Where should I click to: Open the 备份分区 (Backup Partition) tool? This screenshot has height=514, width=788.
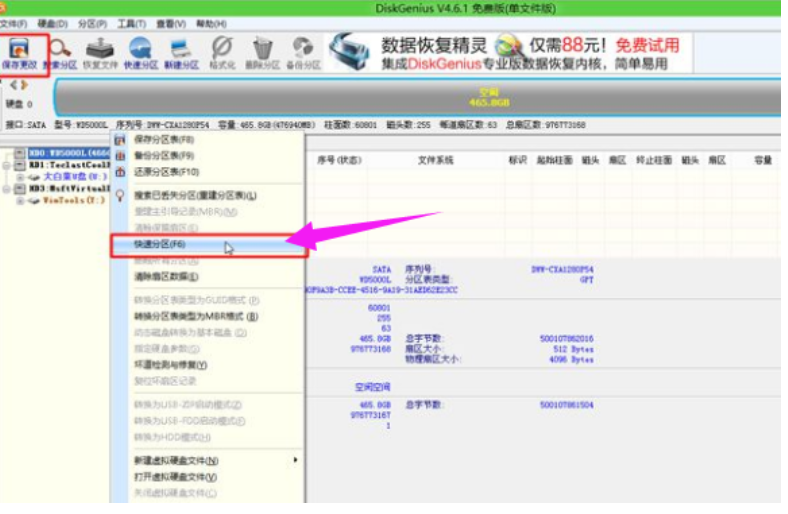tap(303, 50)
